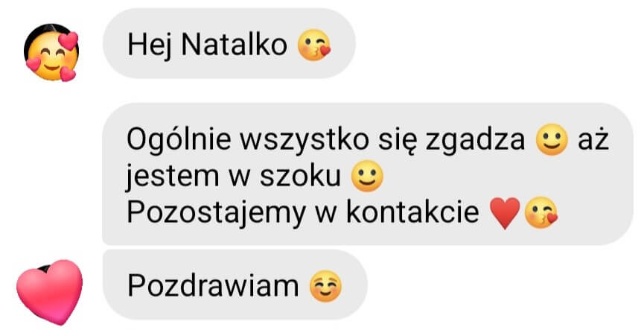Image resolution: width=644 pixels, height=330 pixels.
Task: Click the word "kontakcie"
Action: tap(412, 213)
